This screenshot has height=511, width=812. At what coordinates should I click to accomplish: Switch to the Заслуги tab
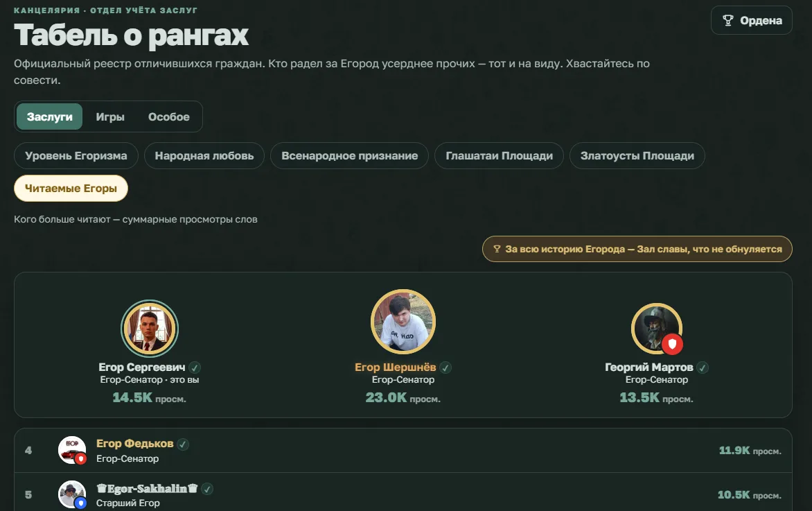pos(50,116)
